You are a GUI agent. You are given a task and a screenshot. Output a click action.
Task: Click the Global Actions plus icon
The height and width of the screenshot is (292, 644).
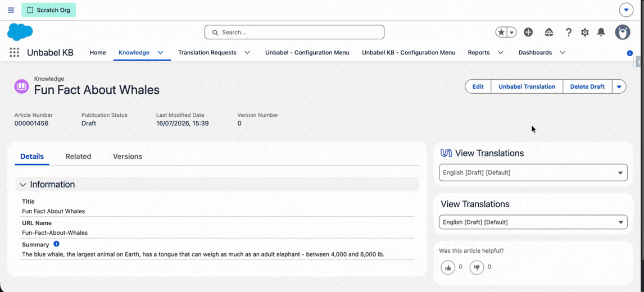[x=528, y=32]
